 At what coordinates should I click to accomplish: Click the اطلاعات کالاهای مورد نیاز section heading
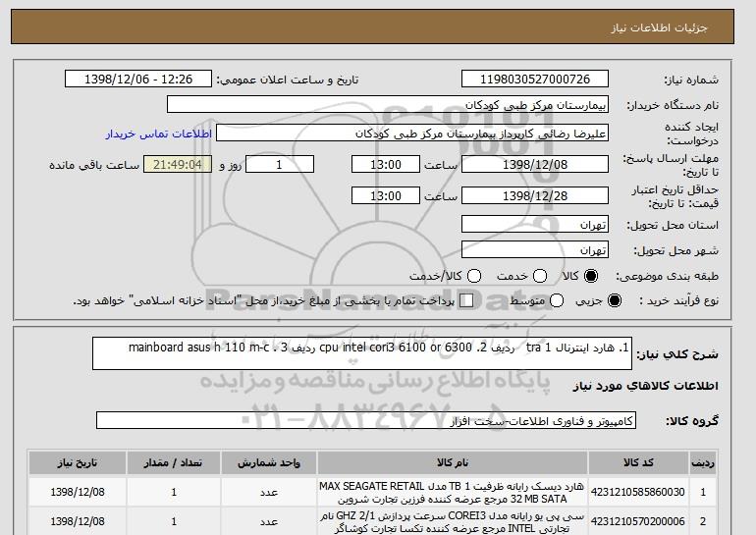coord(646,386)
